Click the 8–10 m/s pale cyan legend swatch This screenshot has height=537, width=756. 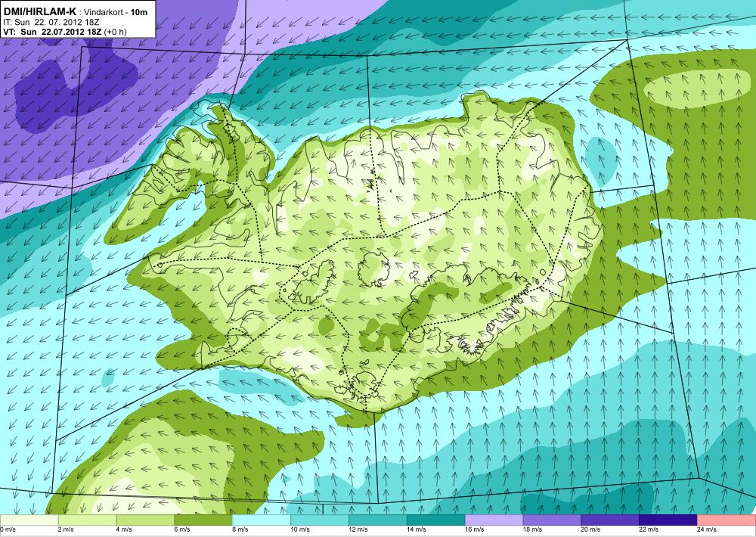262,520
